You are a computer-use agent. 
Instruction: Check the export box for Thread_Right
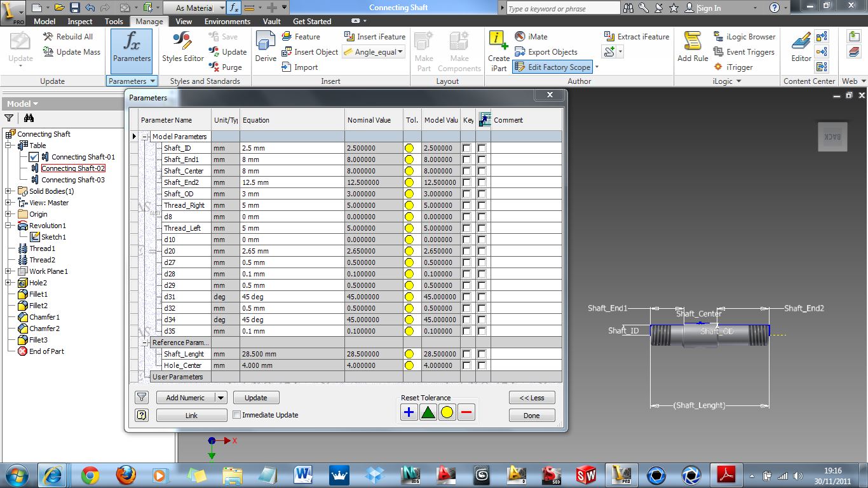[x=482, y=205]
